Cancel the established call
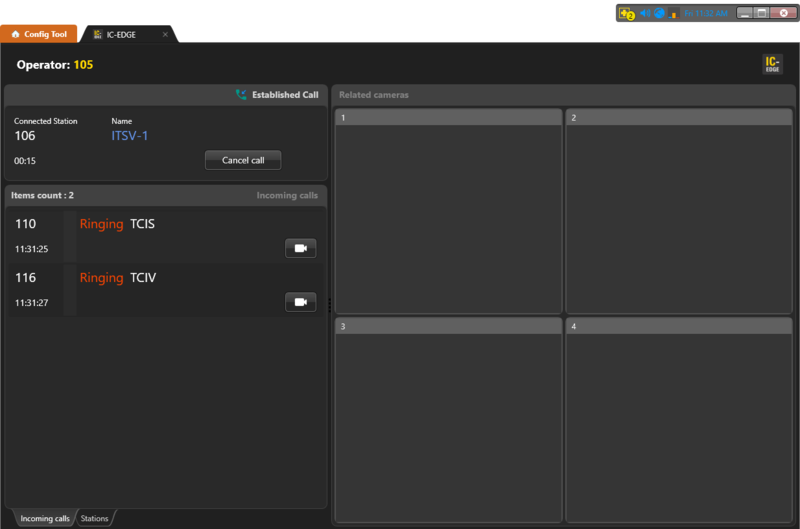This screenshot has width=800, height=529. tap(243, 160)
